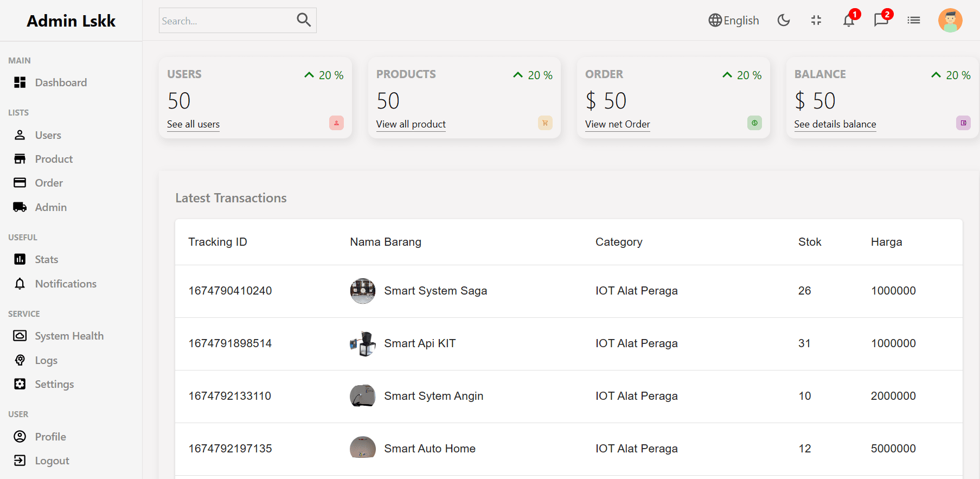Go to Product list in sidebar
This screenshot has height=479, width=980.
click(x=54, y=159)
